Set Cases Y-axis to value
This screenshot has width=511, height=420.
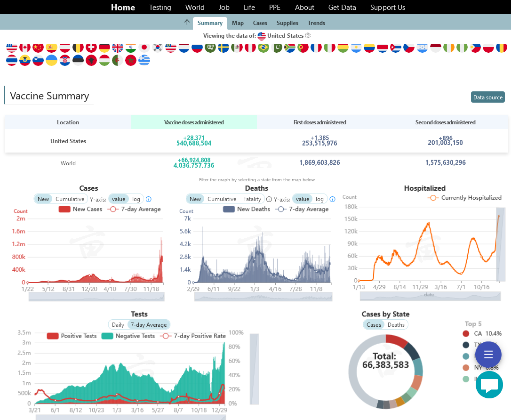pyautogui.click(x=118, y=199)
